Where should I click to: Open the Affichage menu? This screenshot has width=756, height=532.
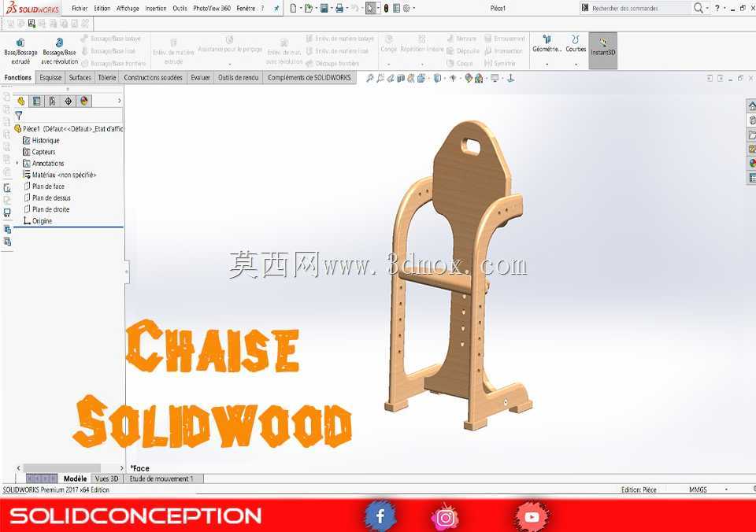[x=128, y=8]
